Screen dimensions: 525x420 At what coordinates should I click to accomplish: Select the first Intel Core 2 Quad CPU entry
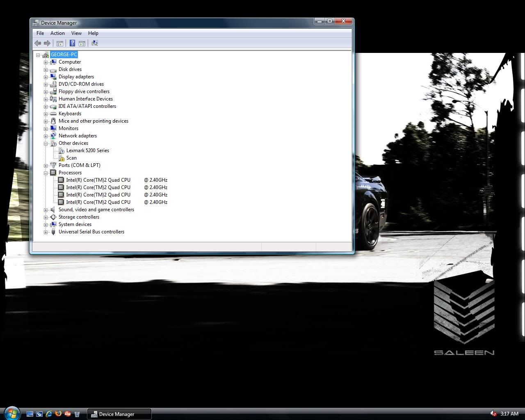pyautogui.click(x=98, y=180)
